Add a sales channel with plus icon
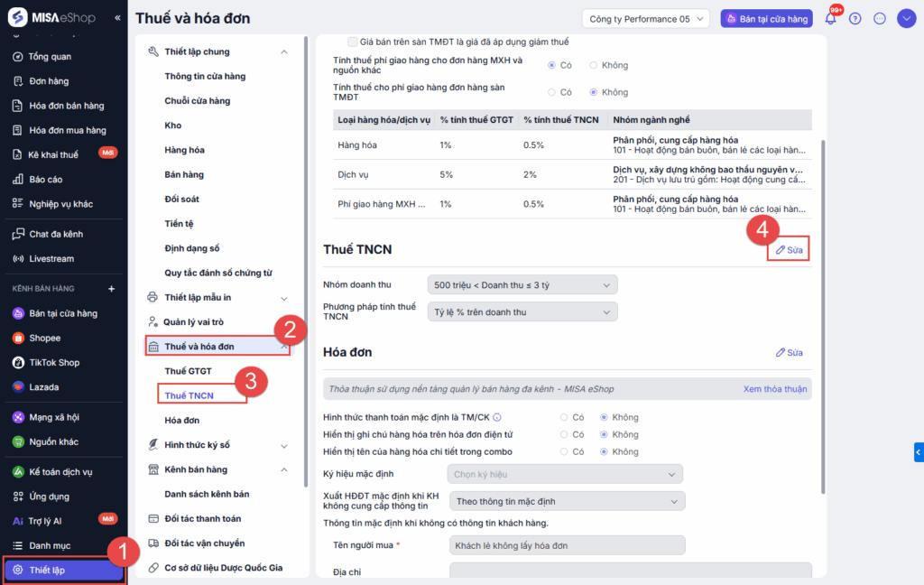This screenshot has width=924, height=585. click(x=112, y=289)
